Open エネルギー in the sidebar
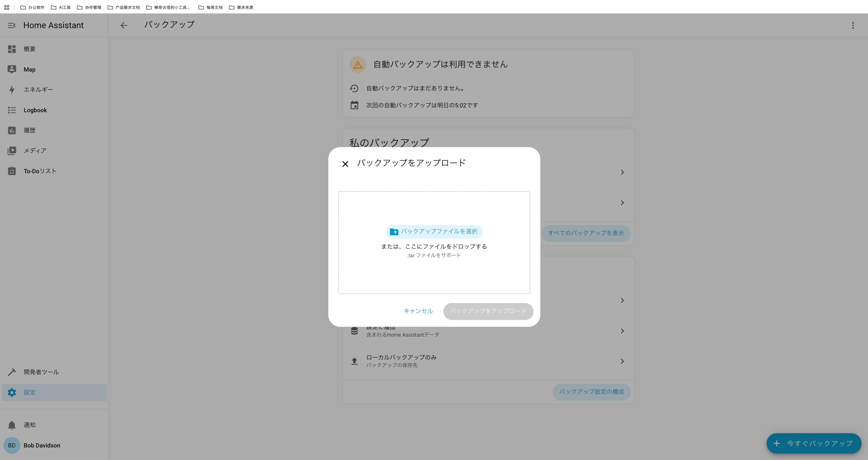The height and width of the screenshot is (460, 868). click(x=54, y=90)
